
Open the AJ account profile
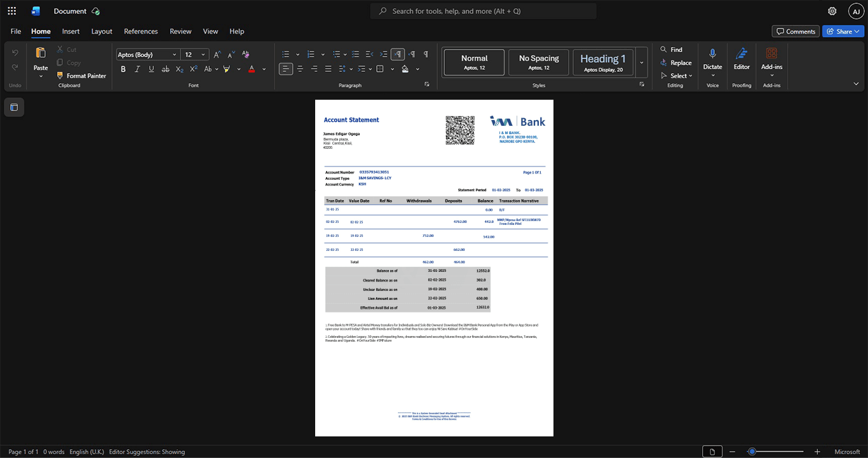point(856,11)
